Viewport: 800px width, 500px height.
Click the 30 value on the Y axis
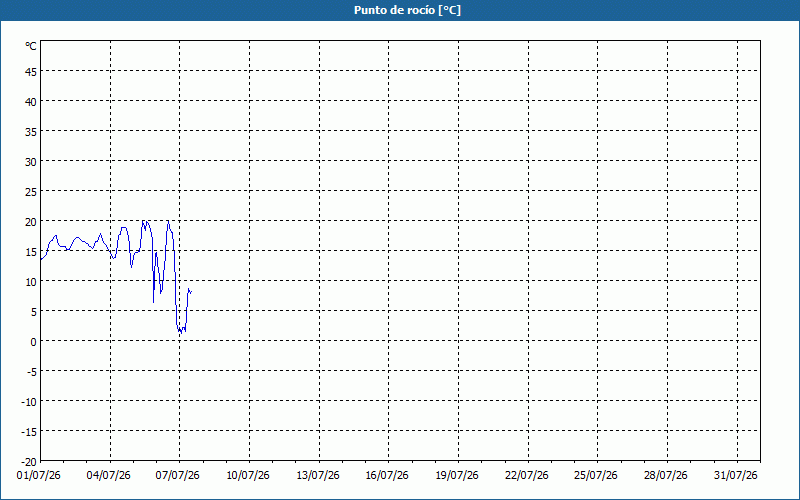click(x=31, y=162)
